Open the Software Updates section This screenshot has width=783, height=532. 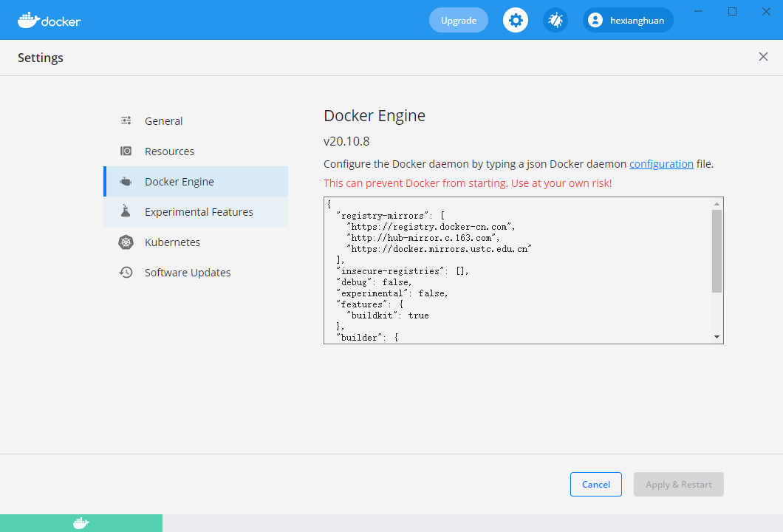(x=196, y=272)
